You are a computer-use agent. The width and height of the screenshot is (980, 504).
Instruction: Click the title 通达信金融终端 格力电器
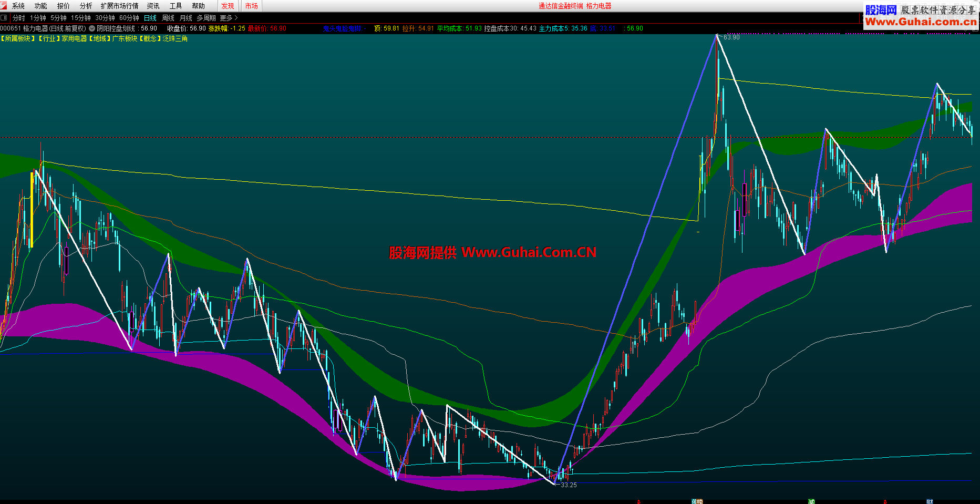(x=575, y=6)
